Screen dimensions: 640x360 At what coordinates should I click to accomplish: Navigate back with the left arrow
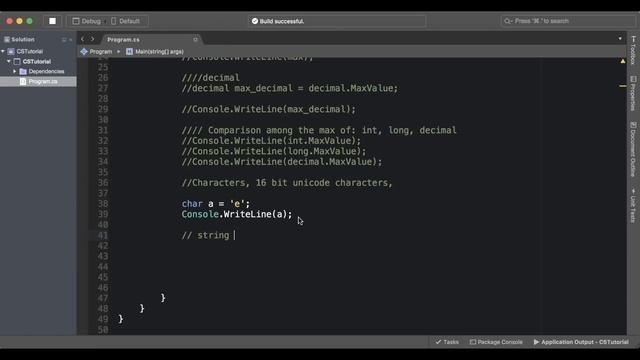pos(83,39)
